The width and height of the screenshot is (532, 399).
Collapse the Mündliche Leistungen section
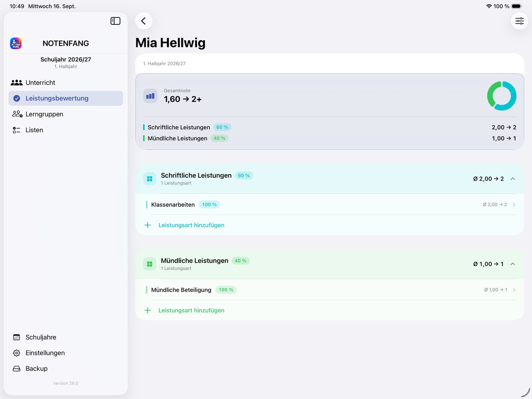(x=513, y=264)
